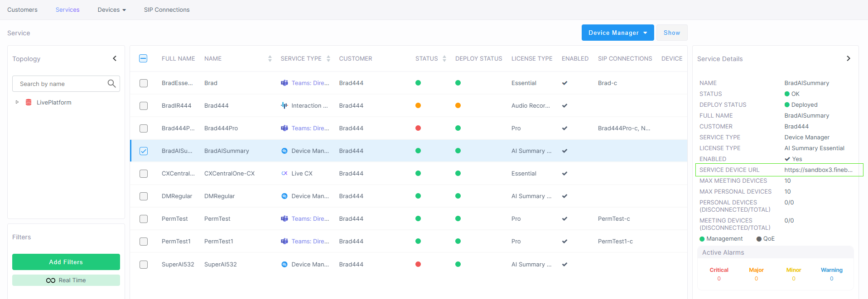Screen dimensions: 868x299
Task: Expand the LivePlatform tree node
Action: [17, 102]
